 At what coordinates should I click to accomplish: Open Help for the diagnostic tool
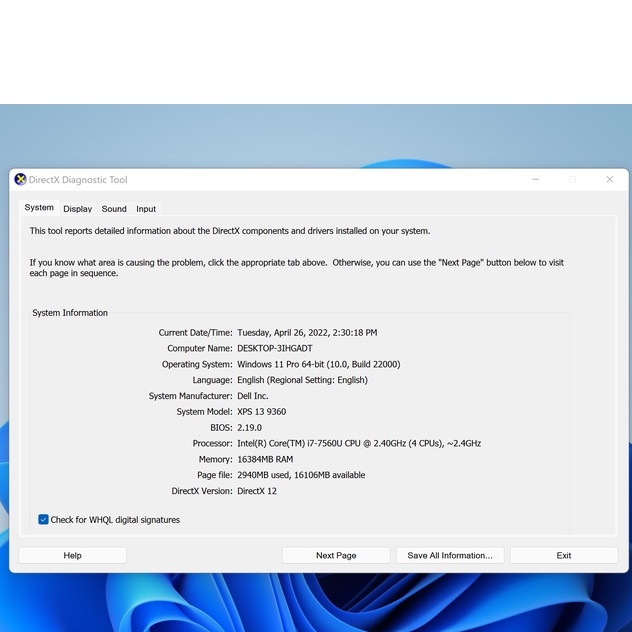(72, 555)
